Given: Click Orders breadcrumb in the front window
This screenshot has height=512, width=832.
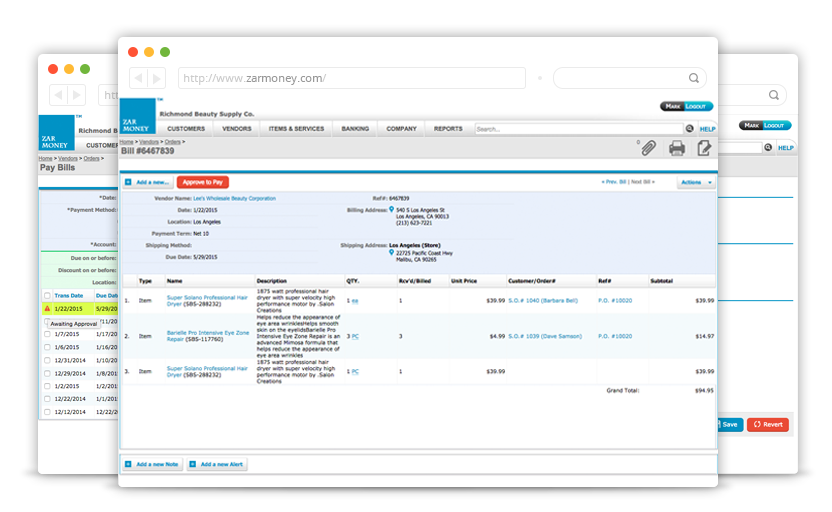Looking at the screenshot, I should [x=172, y=142].
